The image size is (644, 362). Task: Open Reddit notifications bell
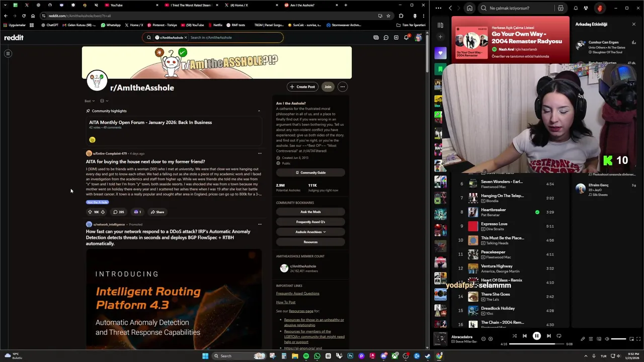(407, 38)
